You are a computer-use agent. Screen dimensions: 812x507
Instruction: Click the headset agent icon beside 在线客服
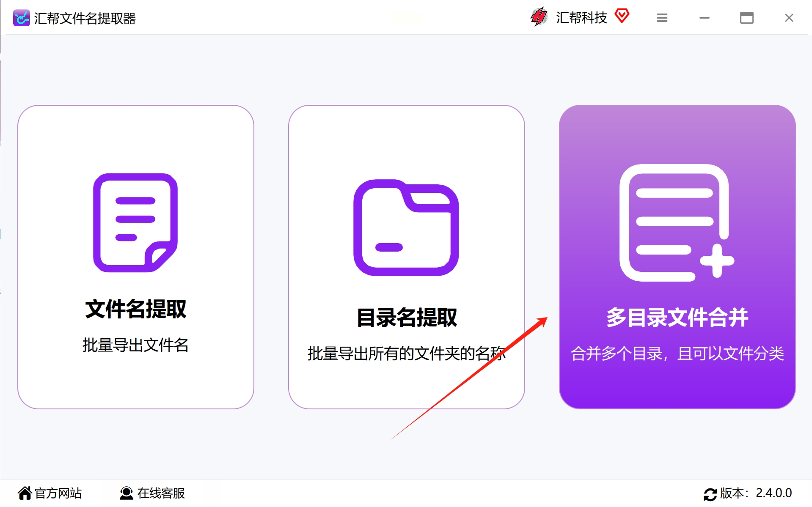[126, 493]
